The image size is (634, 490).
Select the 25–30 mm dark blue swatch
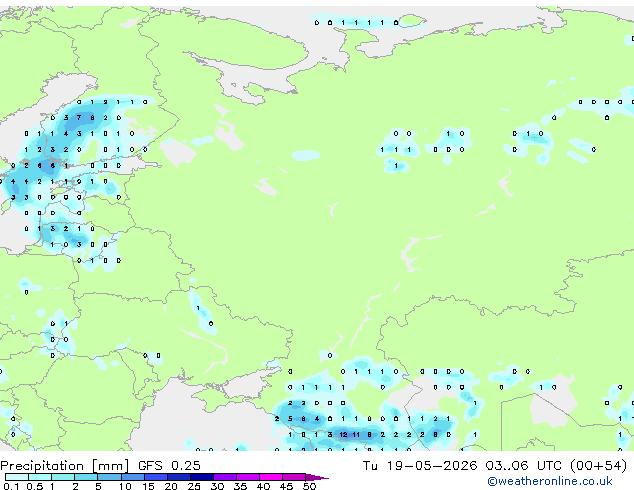(202, 477)
